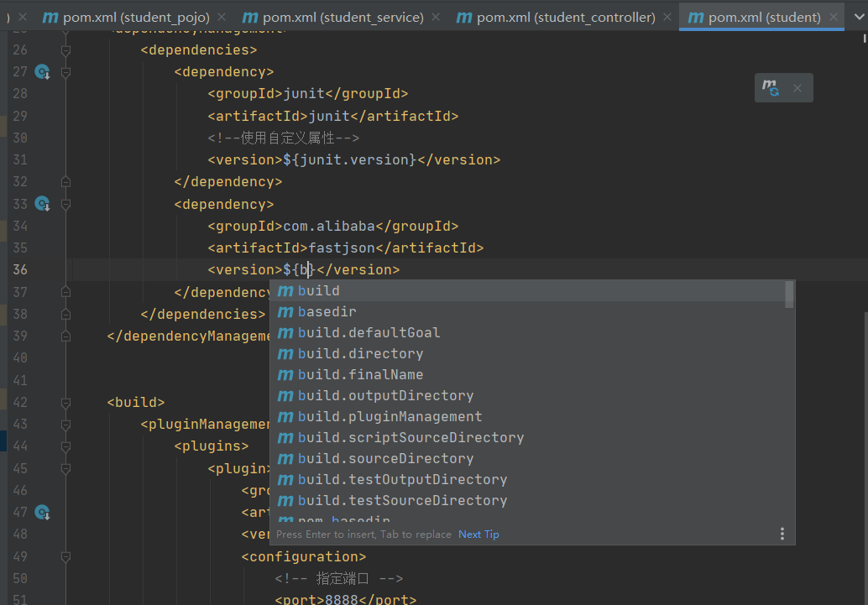
Task: Click the Maven icon on student_controller tab
Action: [464, 18]
